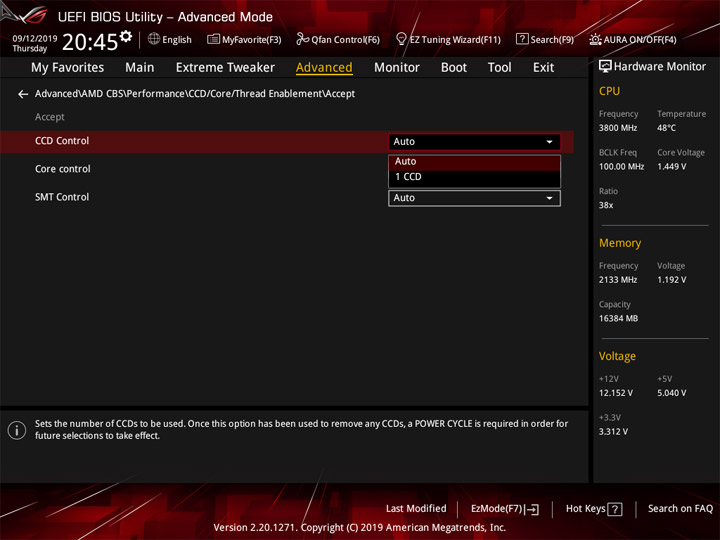The image size is (720, 540).
Task: Click the settings gear next to the clock
Action: click(x=126, y=37)
